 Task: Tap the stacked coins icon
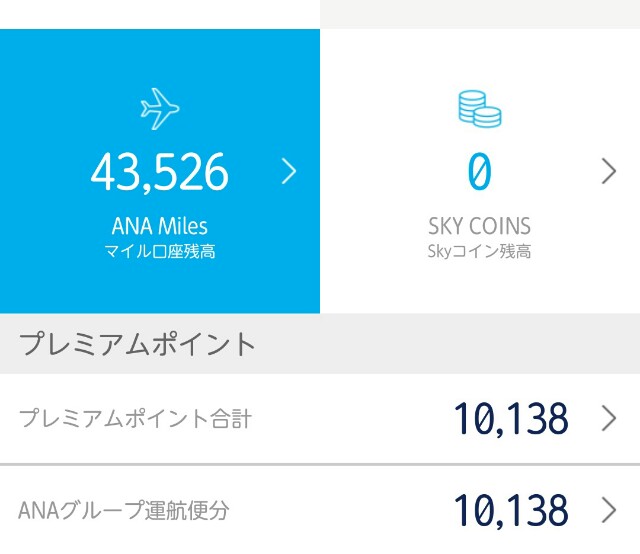[x=480, y=109]
